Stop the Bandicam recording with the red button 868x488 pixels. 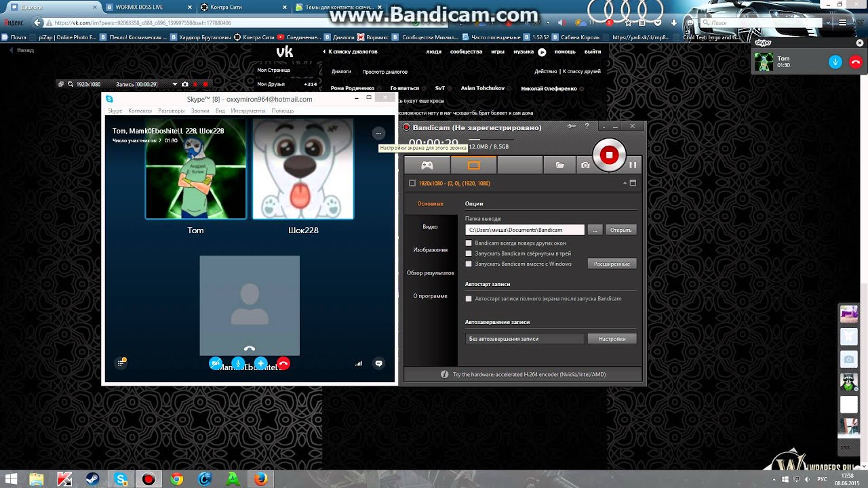(x=609, y=155)
